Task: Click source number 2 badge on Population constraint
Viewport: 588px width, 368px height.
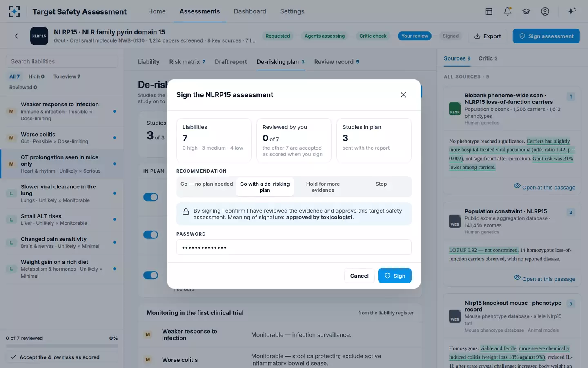Action: pos(571,212)
